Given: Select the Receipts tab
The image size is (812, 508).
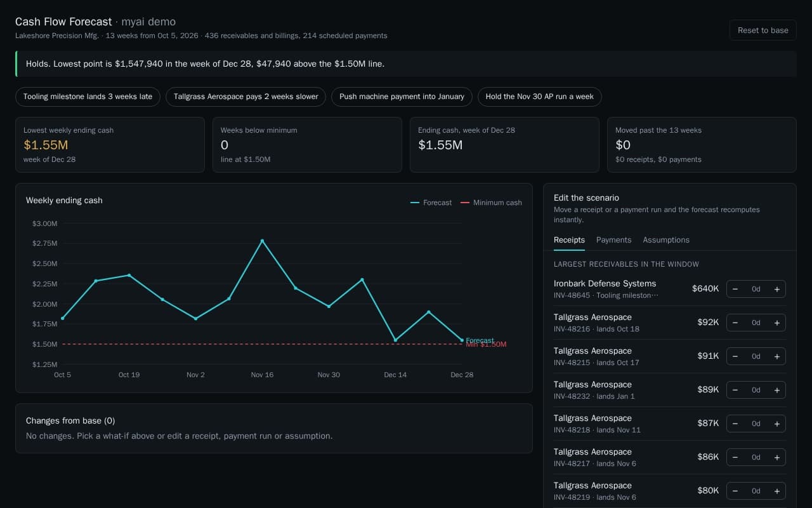Looking at the screenshot, I should click(x=569, y=240).
